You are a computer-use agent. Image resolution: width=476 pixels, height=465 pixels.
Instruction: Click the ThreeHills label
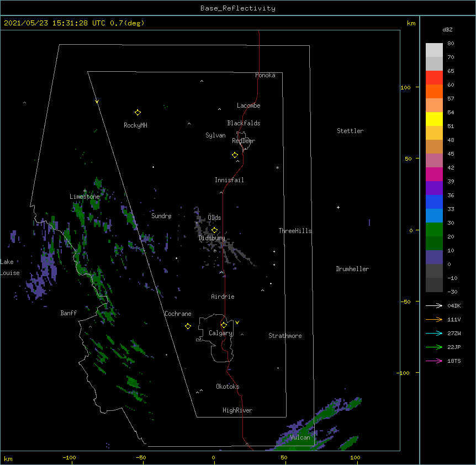coord(295,231)
